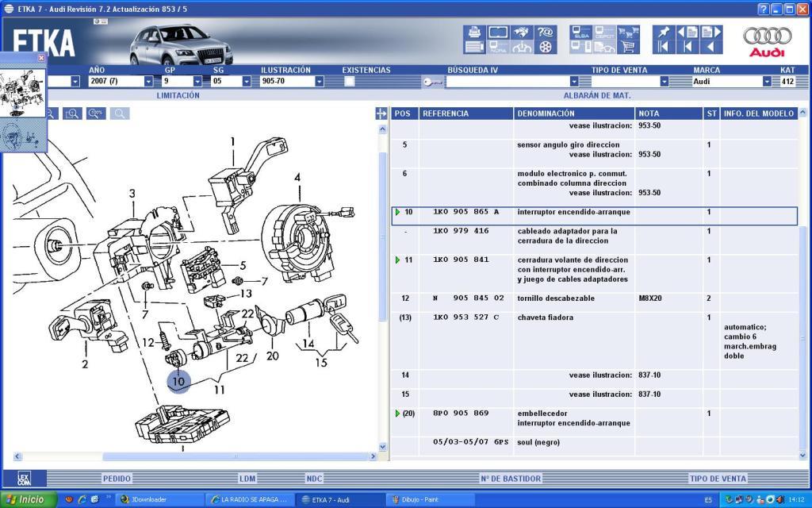The width and height of the screenshot is (812, 508).
Task: Click the blank screen frame toolbar icon
Action: tap(498, 32)
